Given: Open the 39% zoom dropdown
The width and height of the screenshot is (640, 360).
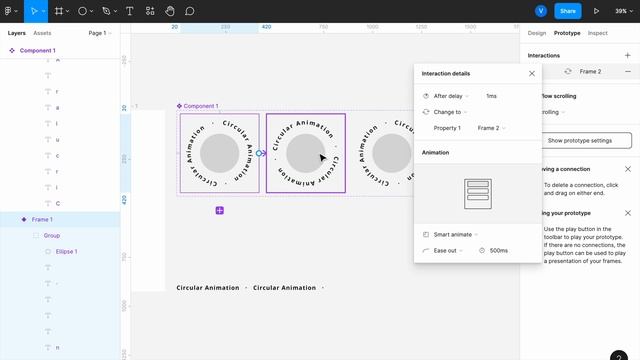Looking at the screenshot, I should tap(624, 11).
